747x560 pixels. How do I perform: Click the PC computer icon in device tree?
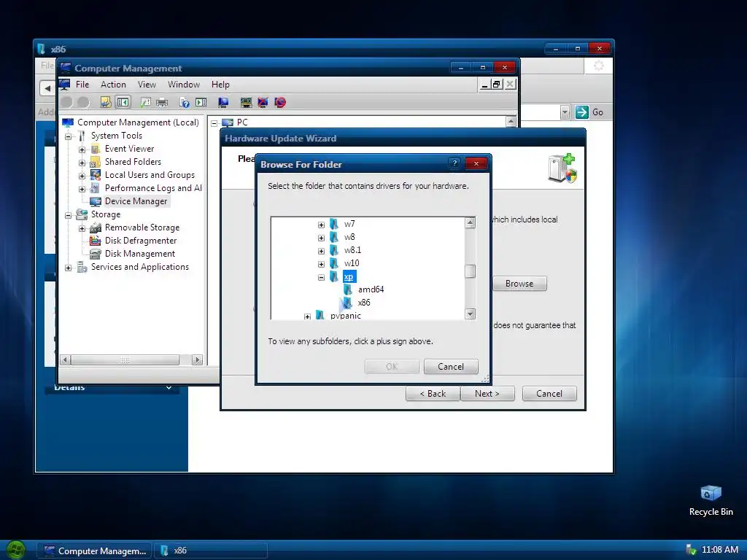point(228,122)
